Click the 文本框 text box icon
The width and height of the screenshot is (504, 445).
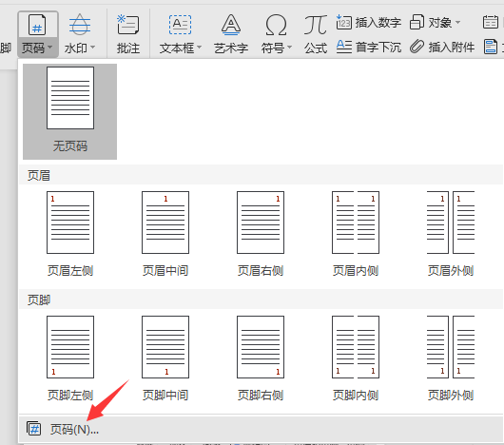pos(180,25)
